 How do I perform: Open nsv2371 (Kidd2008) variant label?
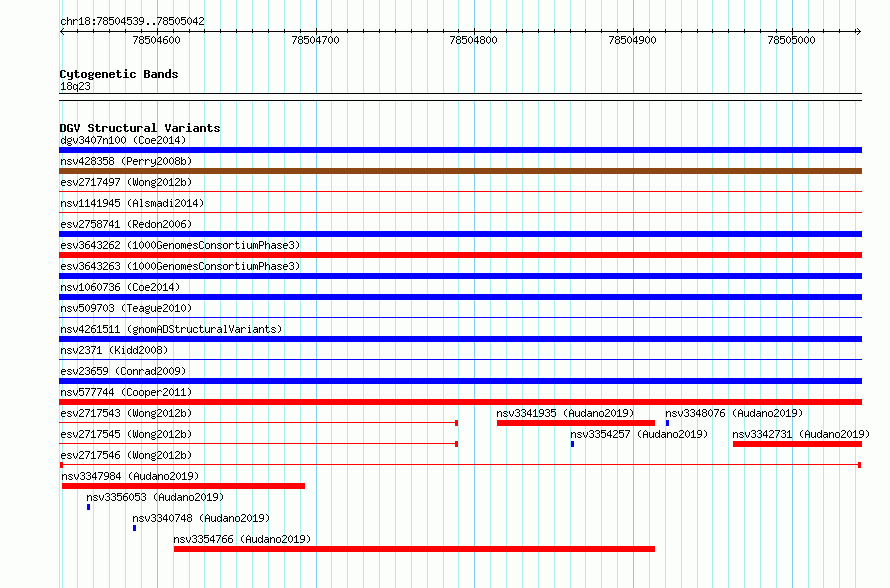114,350
